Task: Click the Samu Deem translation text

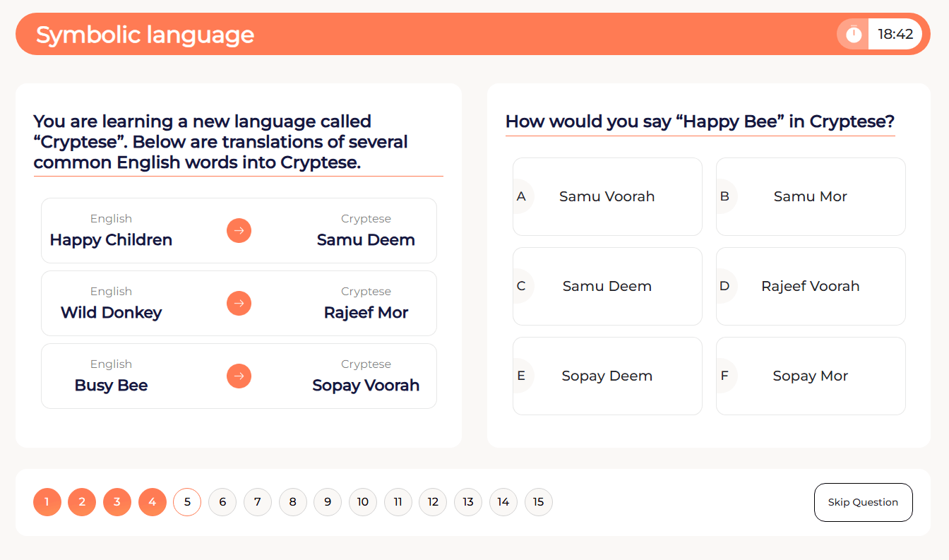Action: pyautogui.click(x=366, y=240)
